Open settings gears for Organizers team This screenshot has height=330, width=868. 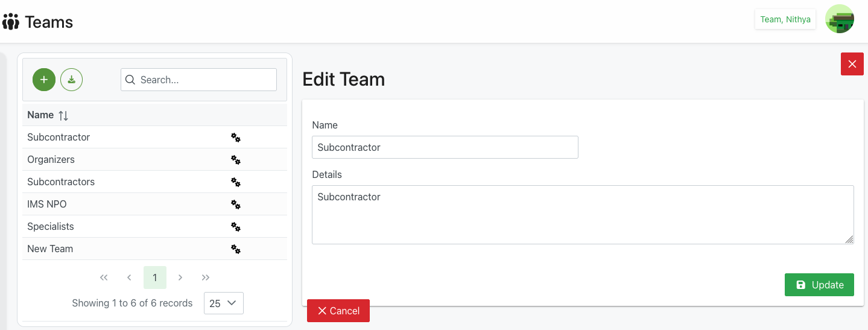tap(236, 160)
